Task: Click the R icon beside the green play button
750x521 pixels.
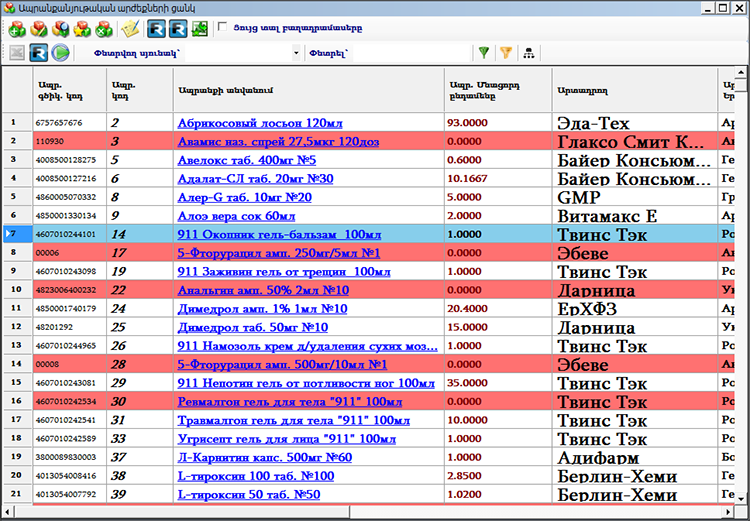Action: coord(39,53)
